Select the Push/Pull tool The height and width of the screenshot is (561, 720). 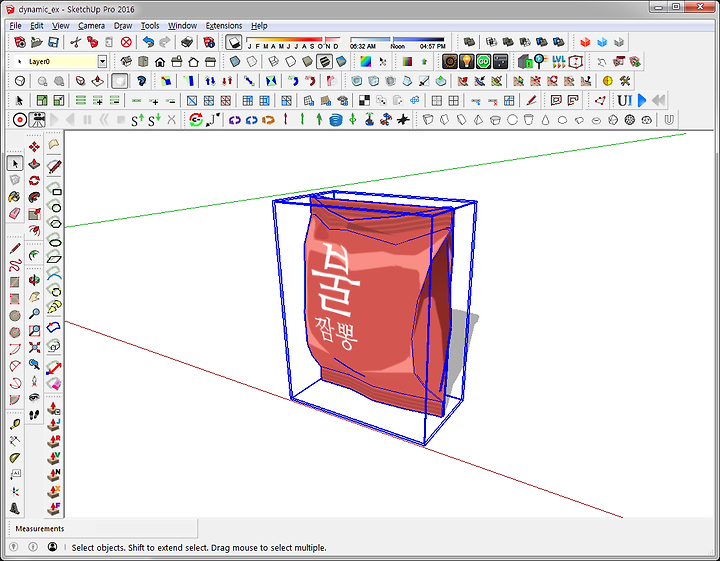34,164
